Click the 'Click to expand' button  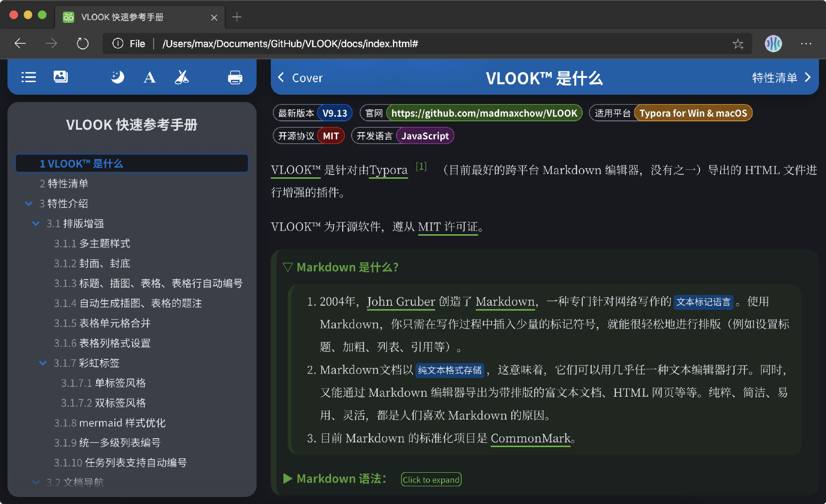coord(431,479)
